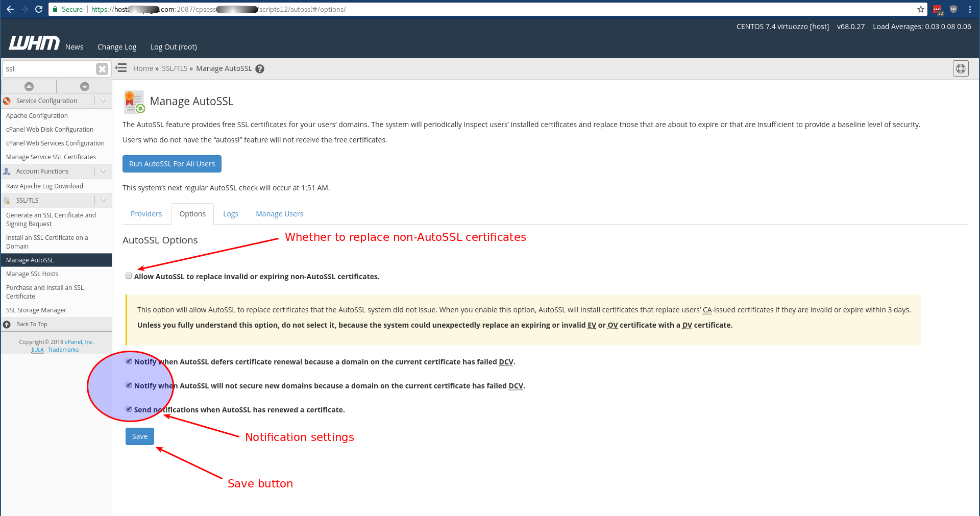Reload the browser page
This screenshot has width=980, height=516.
click(39, 9)
